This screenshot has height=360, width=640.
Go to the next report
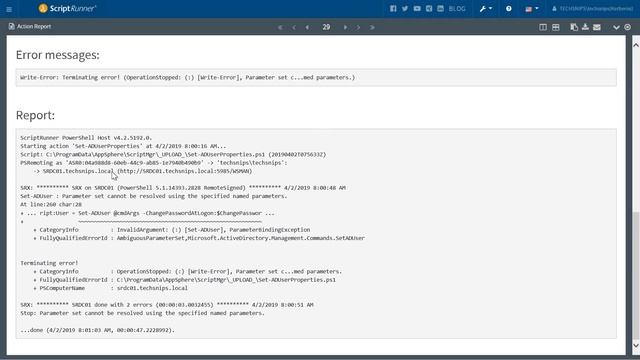345,27
